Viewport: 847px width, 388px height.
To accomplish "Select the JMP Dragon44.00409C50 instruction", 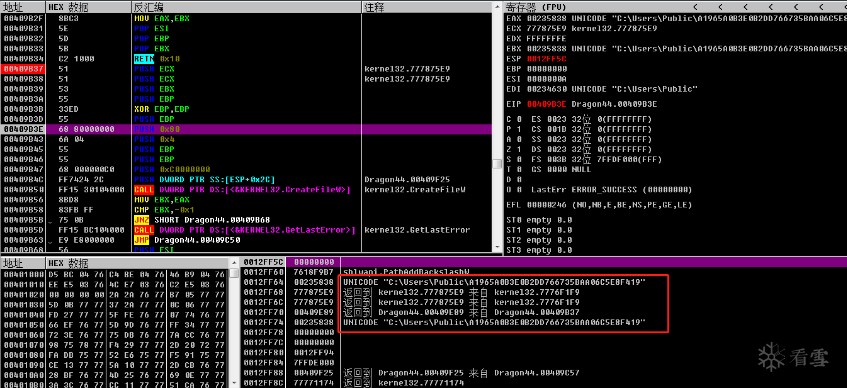I will (x=188, y=240).
